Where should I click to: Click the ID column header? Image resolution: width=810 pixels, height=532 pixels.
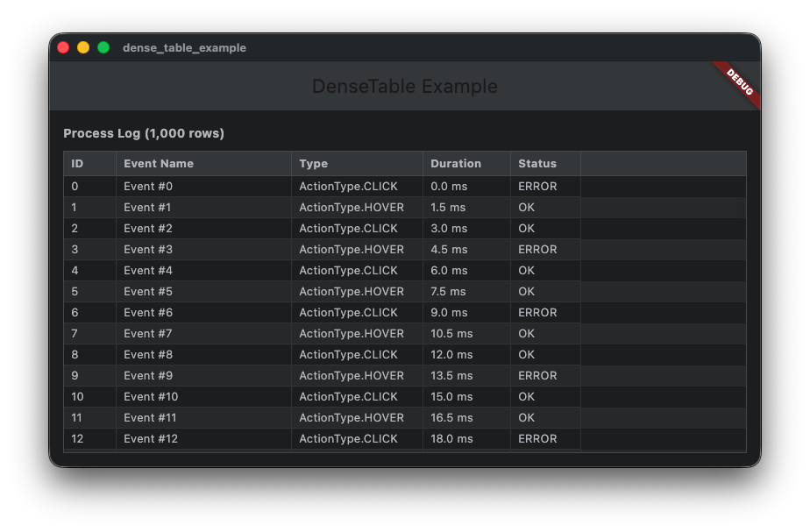pyautogui.click(x=90, y=164)
